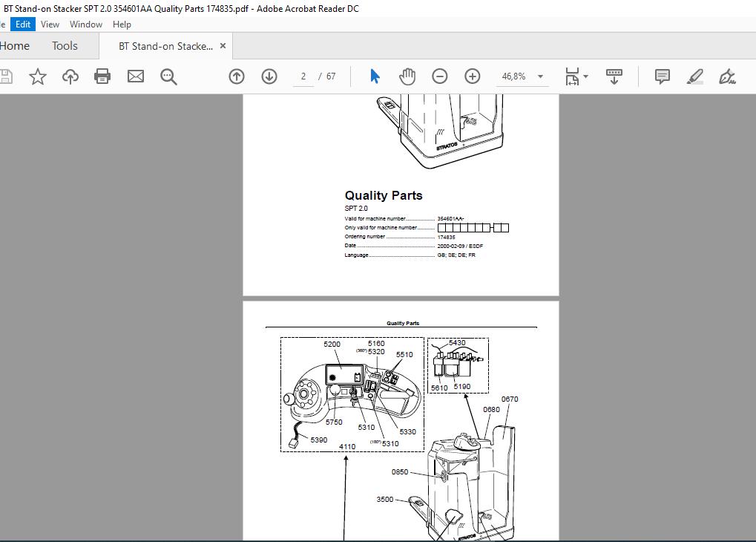Open the find text magnifier icon
Screen dimensions: 756x542
point(168,76)
